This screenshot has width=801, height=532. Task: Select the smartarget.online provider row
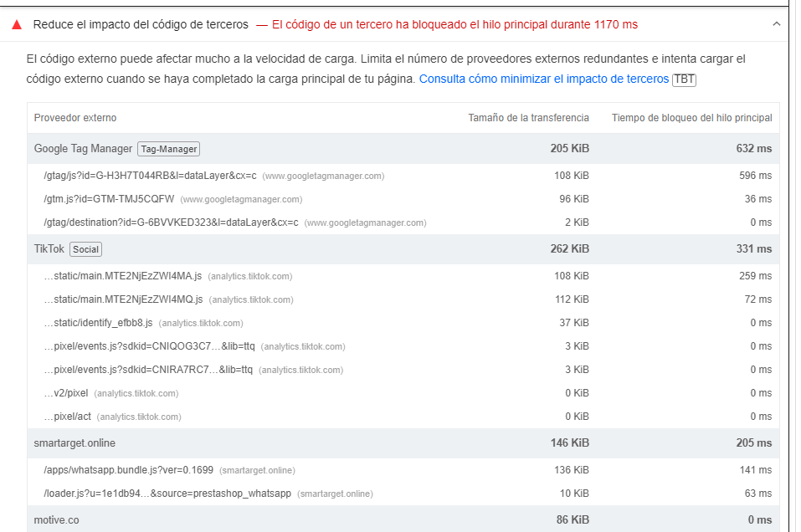tap(74, 443)
